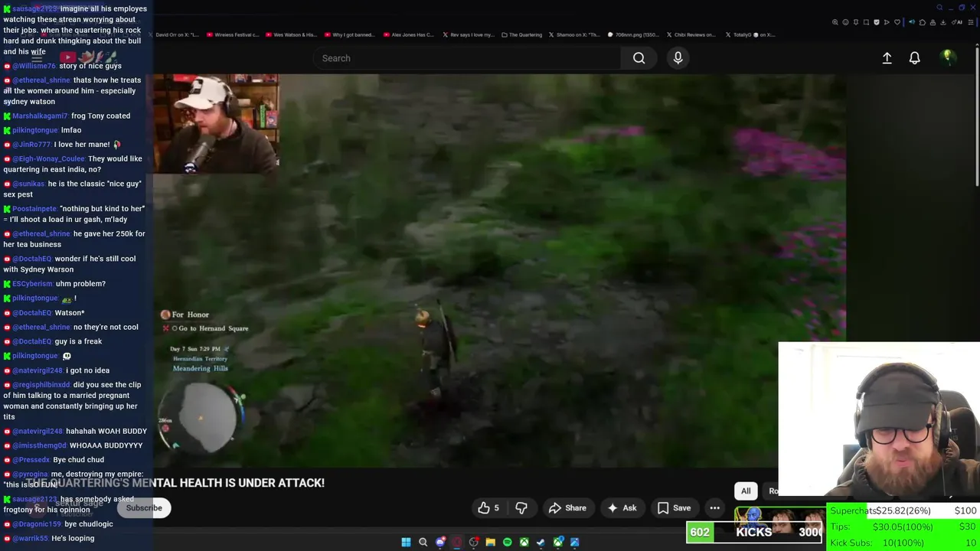The image size is (980, 551).
Task: Click chat user '@ethereal_shrine' above Sydney Watson message
Action: tap(41, 80)
